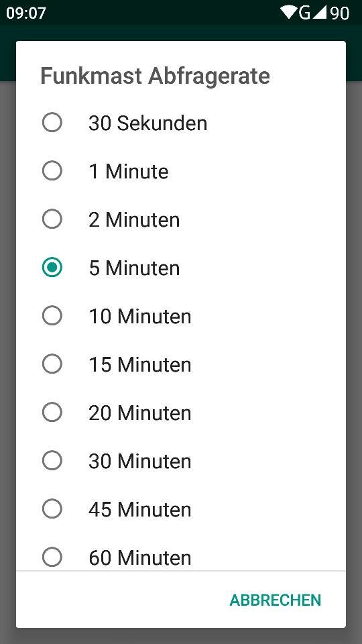Tap the G network type indicator
Image resolution: width=362 pixels, height=644 pixels.
click(x=304, y=13)
